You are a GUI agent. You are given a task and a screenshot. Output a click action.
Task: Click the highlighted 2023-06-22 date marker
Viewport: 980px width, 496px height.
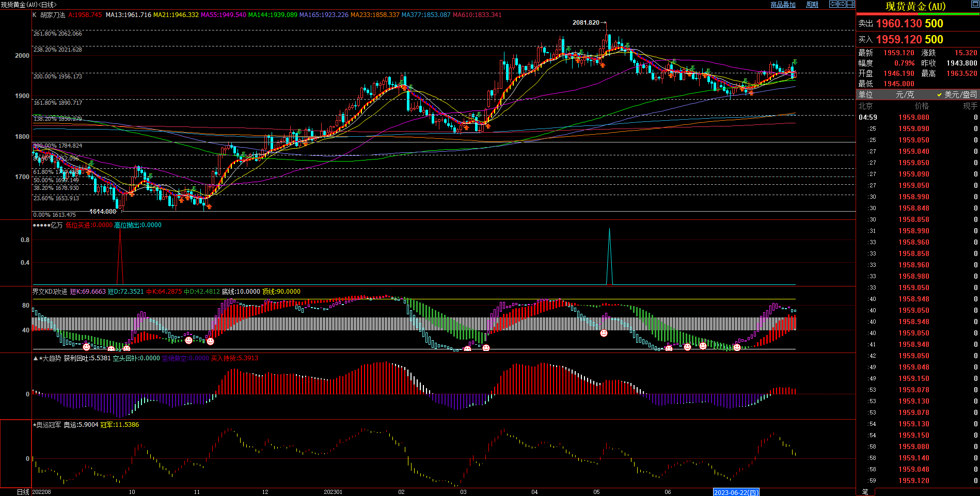click(736, 492)
